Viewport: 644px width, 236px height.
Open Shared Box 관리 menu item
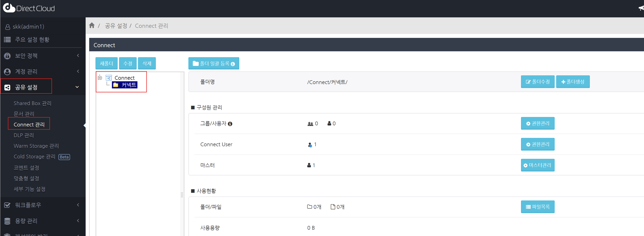coord(32,103)
